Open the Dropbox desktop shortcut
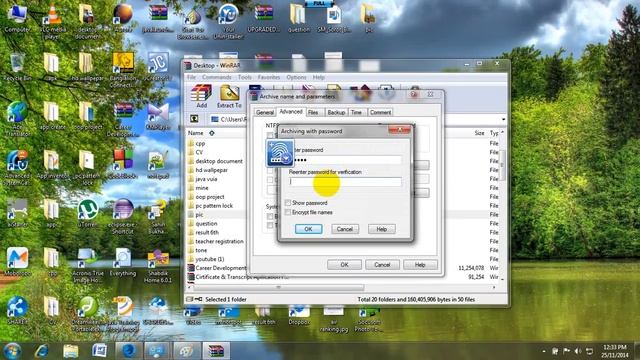Screen dimensions: 640x360 coord(299,316)
